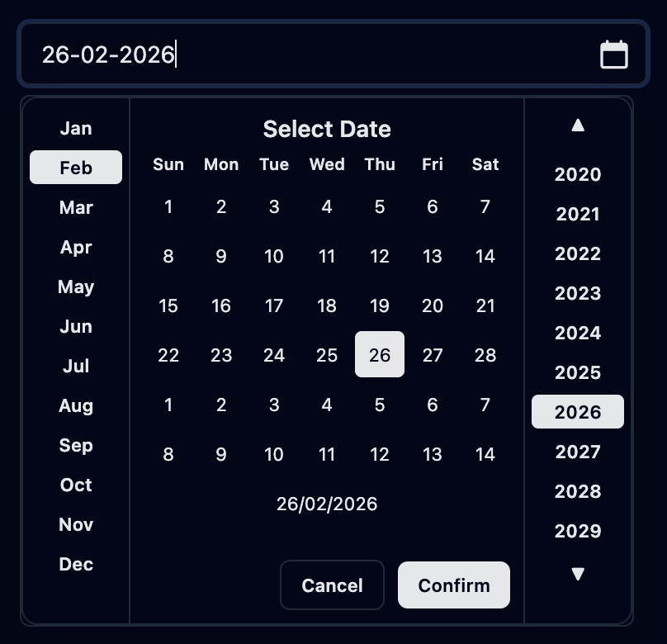Select the first day of February
The image size is (667, 644).
(168, 207)
